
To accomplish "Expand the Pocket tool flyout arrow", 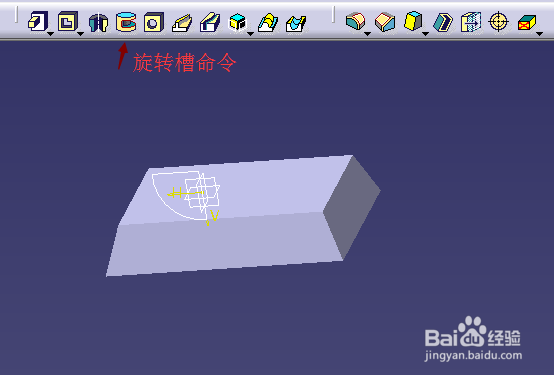I will click(x=81, y=34).
